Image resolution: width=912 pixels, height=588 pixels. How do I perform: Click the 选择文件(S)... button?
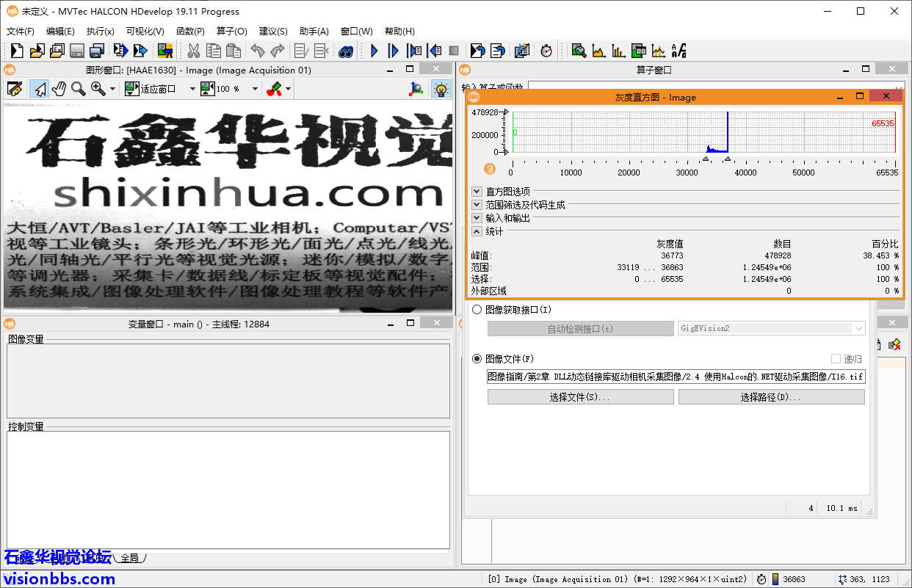click(x=581, y=397)
